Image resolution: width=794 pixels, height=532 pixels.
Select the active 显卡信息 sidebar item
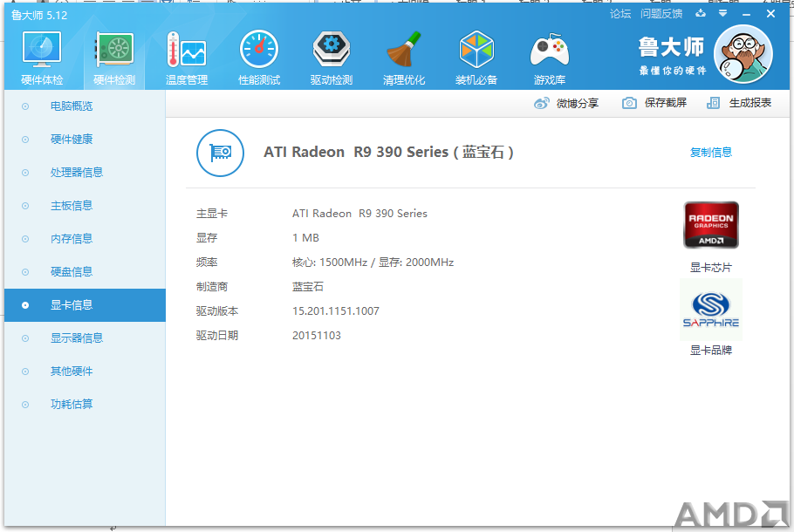point(86,305)
